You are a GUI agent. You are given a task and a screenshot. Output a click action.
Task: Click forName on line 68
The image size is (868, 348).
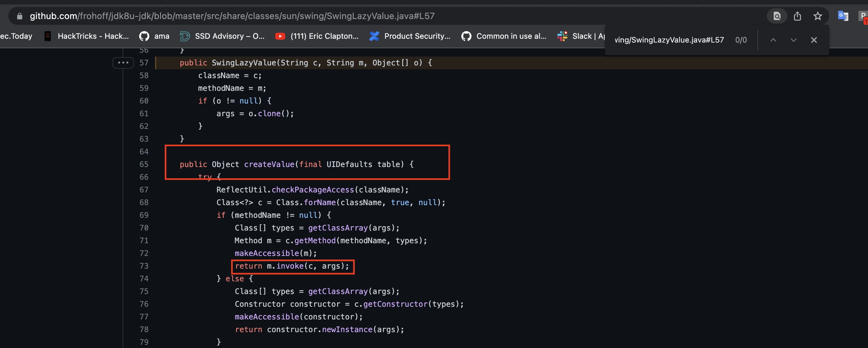tap(320, 203)
